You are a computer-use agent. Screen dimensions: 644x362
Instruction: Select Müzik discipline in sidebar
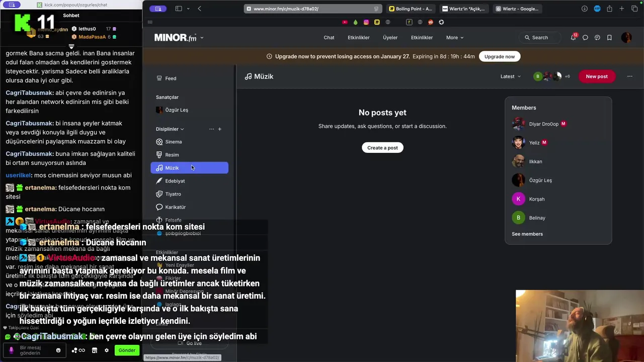[189, 168]
